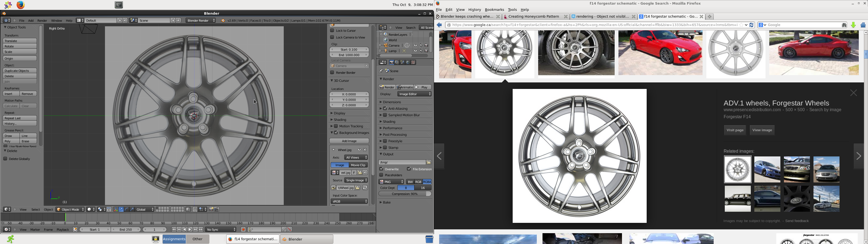Click the pack image icon beside t/Wheel.jpg
Image resolution: width=868 pixels, height=244 pixels.
coord(333,188)
